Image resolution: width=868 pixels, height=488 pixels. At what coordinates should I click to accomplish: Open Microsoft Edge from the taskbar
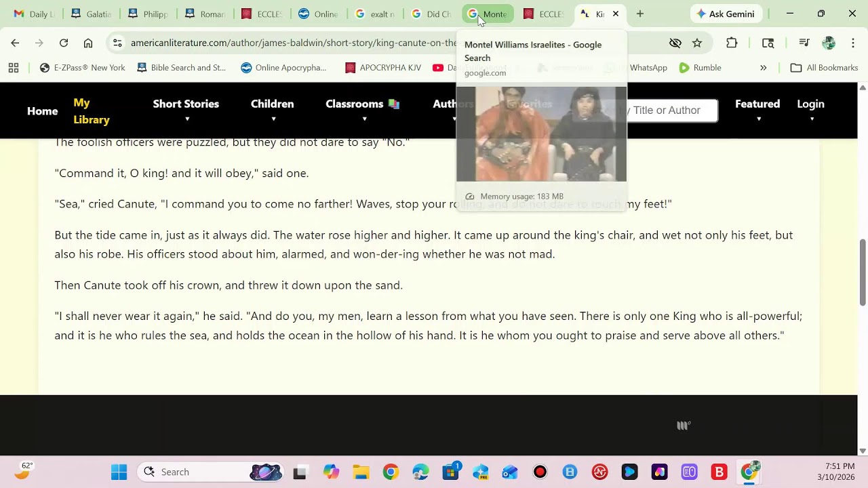coord(420,472)
